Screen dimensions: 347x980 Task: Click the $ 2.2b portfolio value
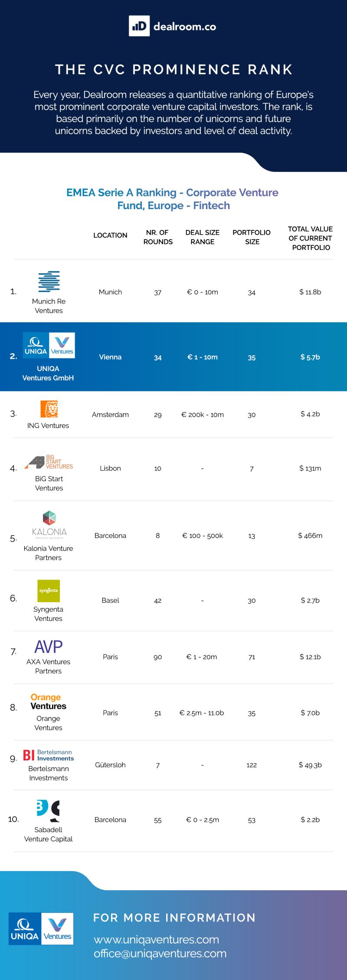[x=310, y=819]
